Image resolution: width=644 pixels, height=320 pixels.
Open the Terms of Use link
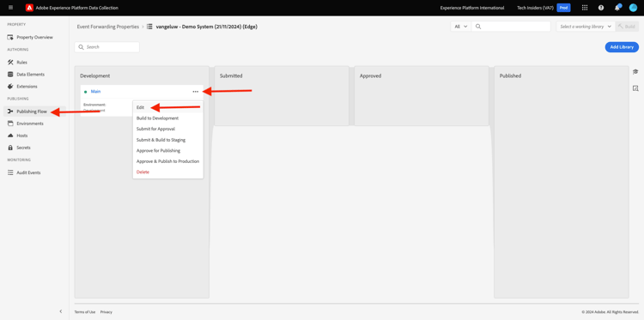(85, 311)
